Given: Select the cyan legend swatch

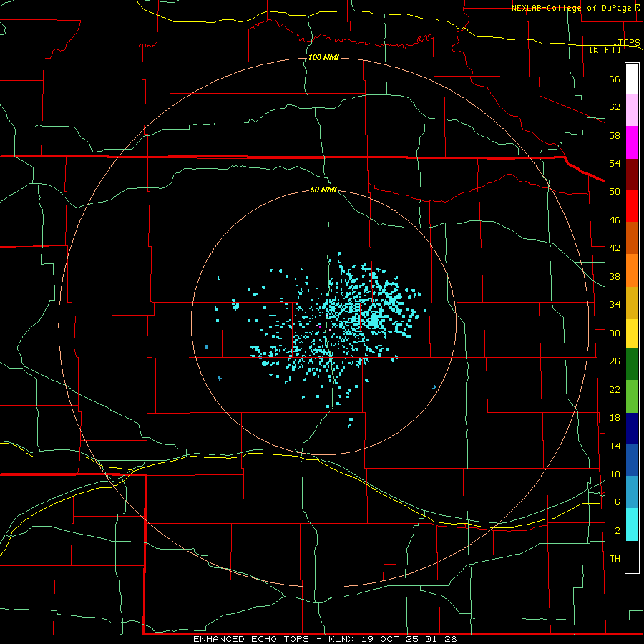Looking at the screenshot, I should click(x=632, y=525).
